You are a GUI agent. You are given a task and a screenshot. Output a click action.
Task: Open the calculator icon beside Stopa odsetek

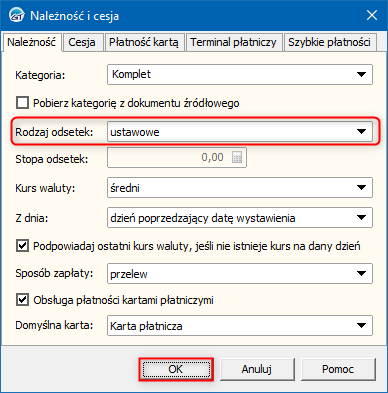(x=237, y=157)
